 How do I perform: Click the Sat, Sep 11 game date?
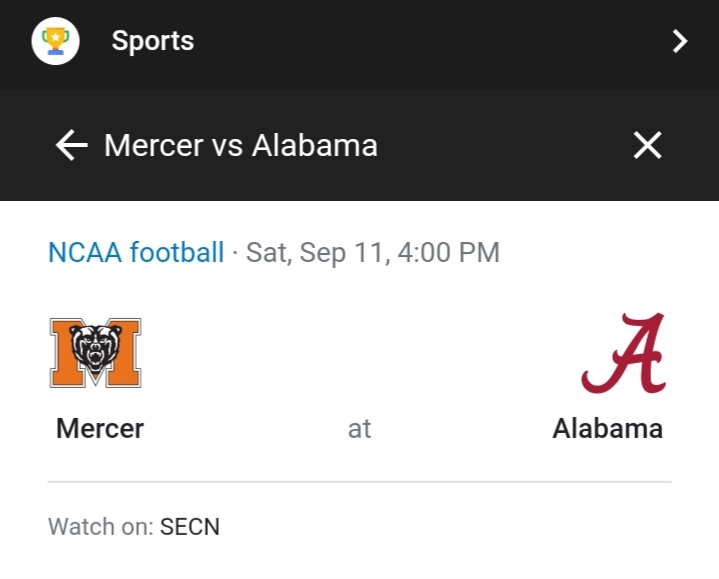(x=317, y=252)
